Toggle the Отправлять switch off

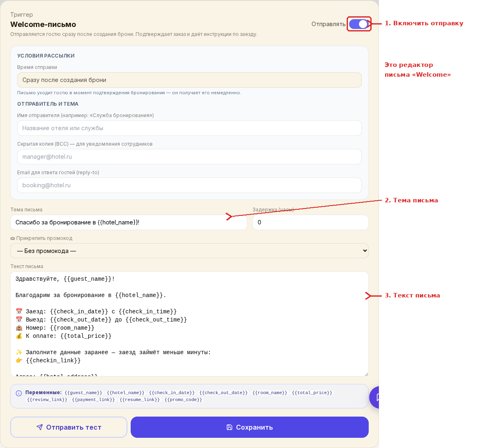point(359,24)
